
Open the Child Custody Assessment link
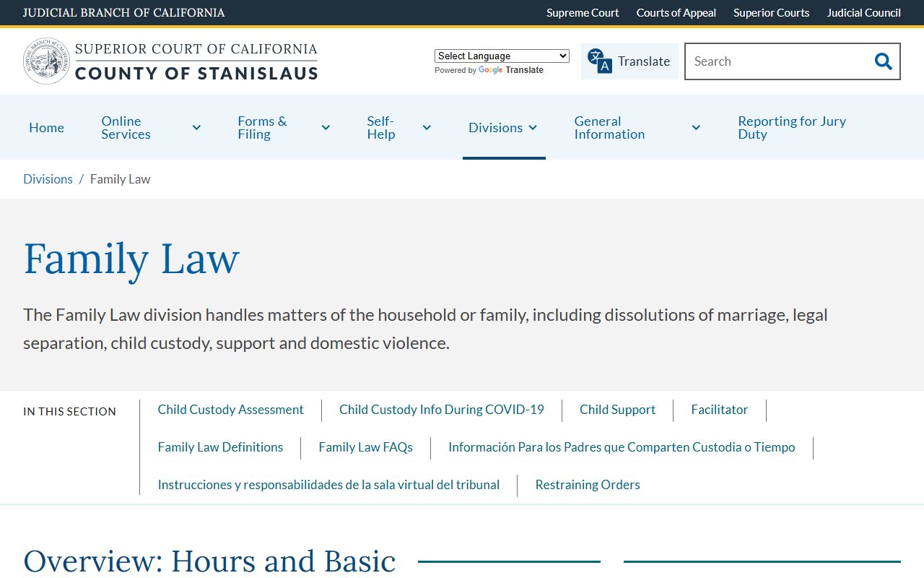click(230, 410)
